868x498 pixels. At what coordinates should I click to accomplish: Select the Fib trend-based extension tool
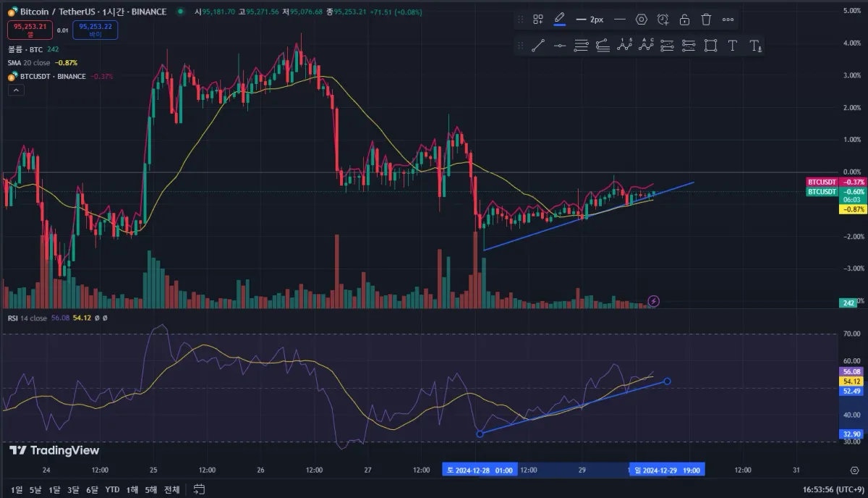(603, 46)
